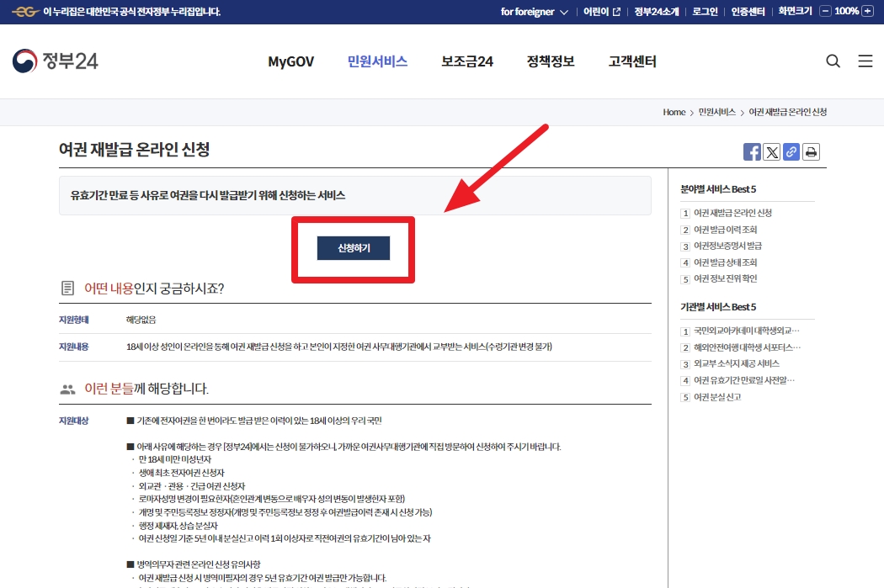Open the 정책정보 menu
The height and width of the screenshot is (588, 884).
(551, 61)
